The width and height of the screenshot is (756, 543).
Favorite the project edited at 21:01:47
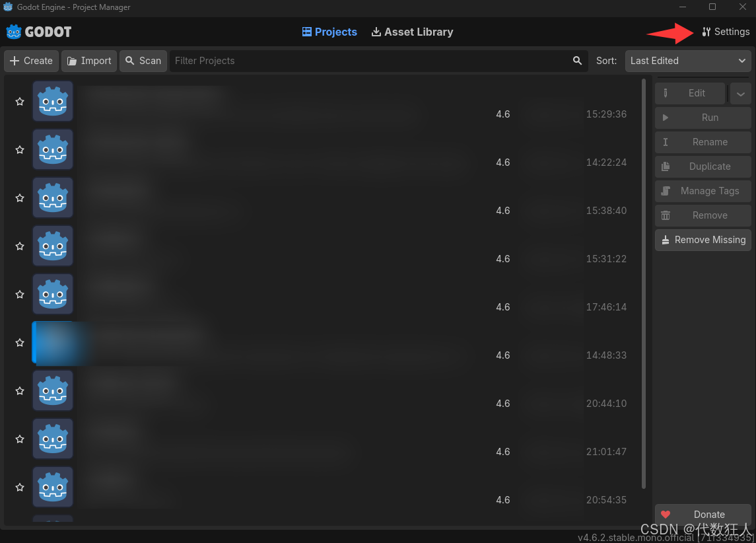coord(20,439)
